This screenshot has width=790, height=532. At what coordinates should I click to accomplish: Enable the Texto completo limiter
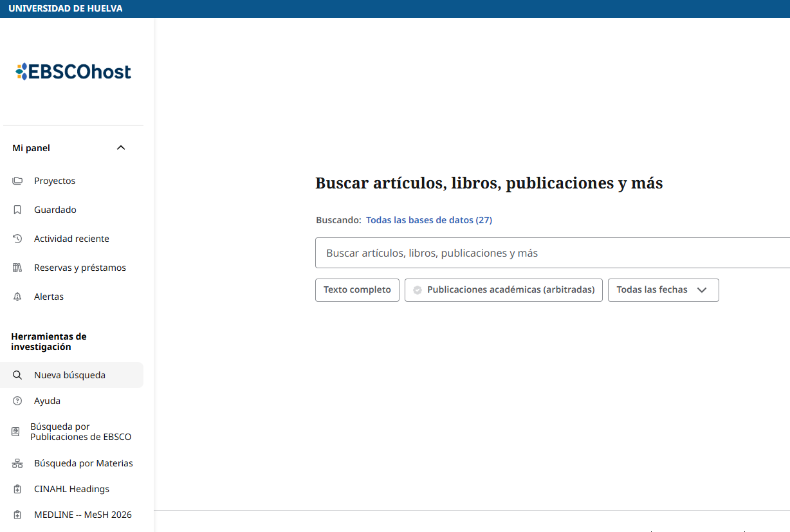point(357,290)
